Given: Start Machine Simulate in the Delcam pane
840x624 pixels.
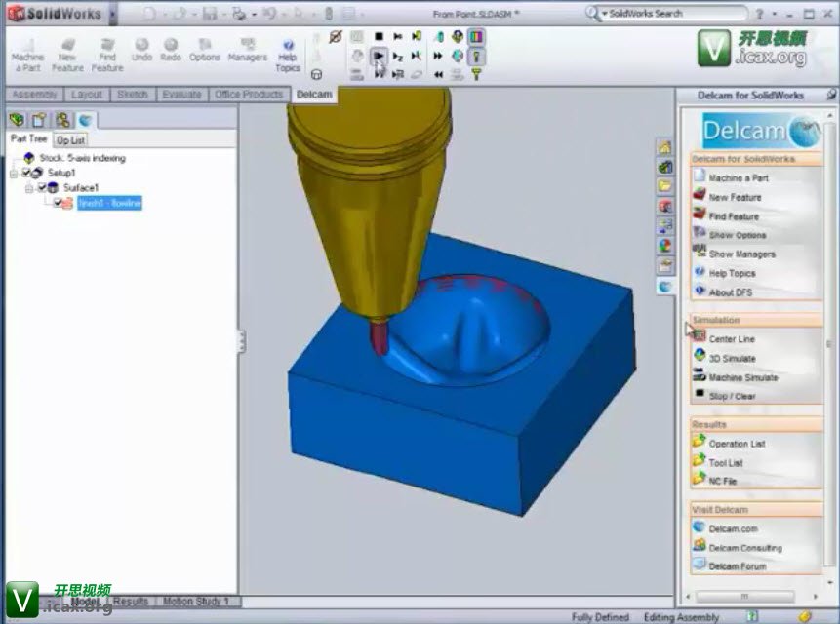Looking at the screenshot, I should pyautogui.click(x=743, y=378).
